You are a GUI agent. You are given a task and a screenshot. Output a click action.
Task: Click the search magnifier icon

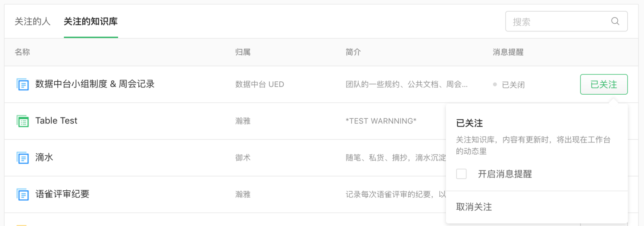(615, 22)
